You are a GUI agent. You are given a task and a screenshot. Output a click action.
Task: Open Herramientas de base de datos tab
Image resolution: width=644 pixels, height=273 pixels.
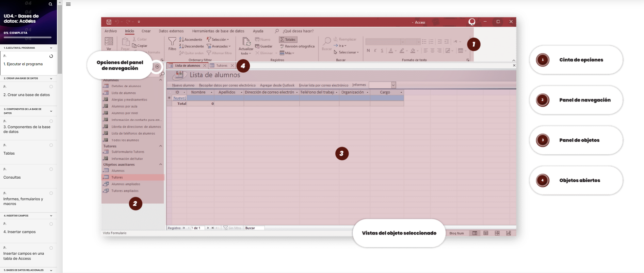(218, 31)
